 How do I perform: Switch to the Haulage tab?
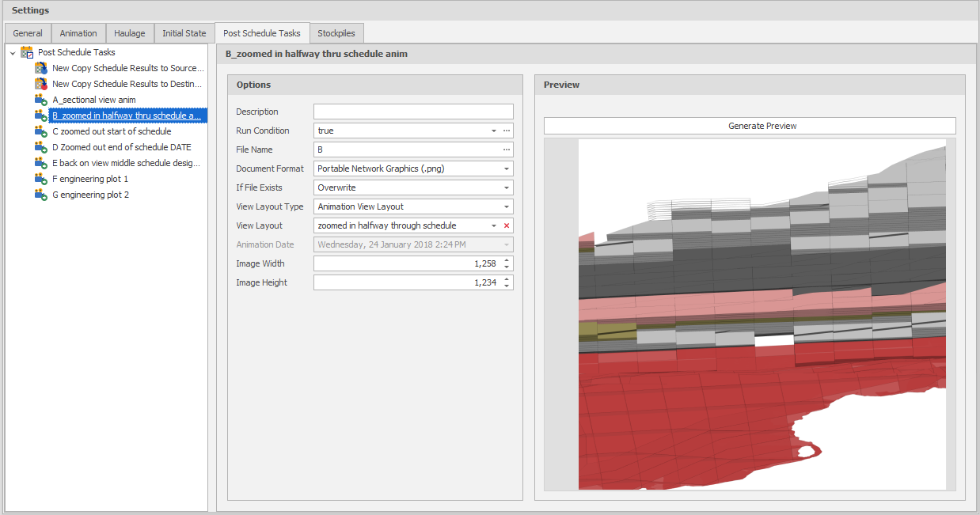(130, 33)
